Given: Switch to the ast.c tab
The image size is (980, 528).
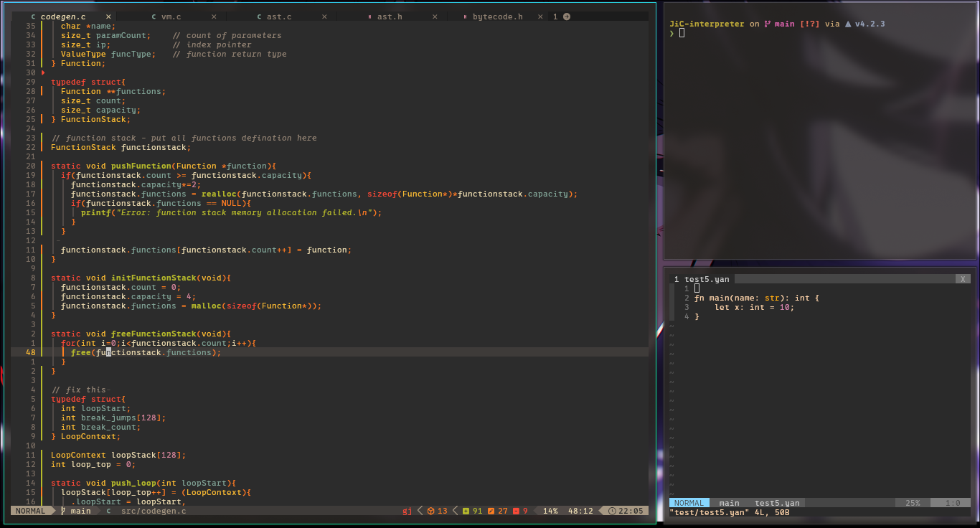Looking at the screenshot, I should point(280,16).
